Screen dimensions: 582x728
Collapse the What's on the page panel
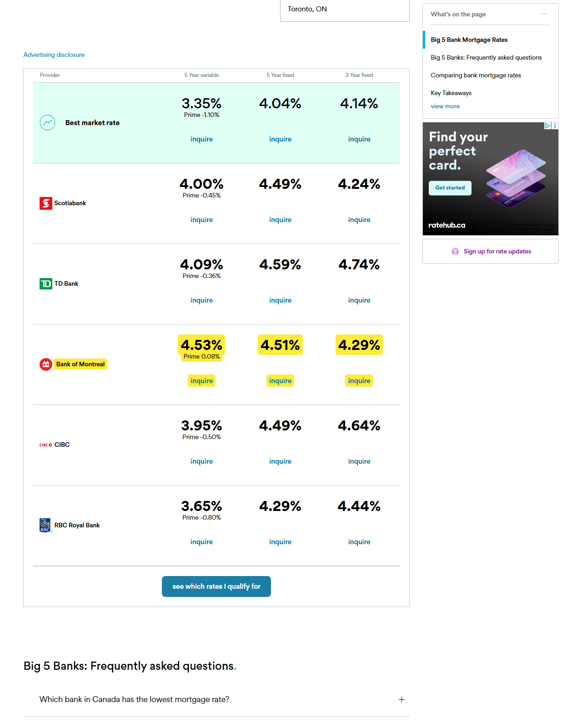pos(543,14)
